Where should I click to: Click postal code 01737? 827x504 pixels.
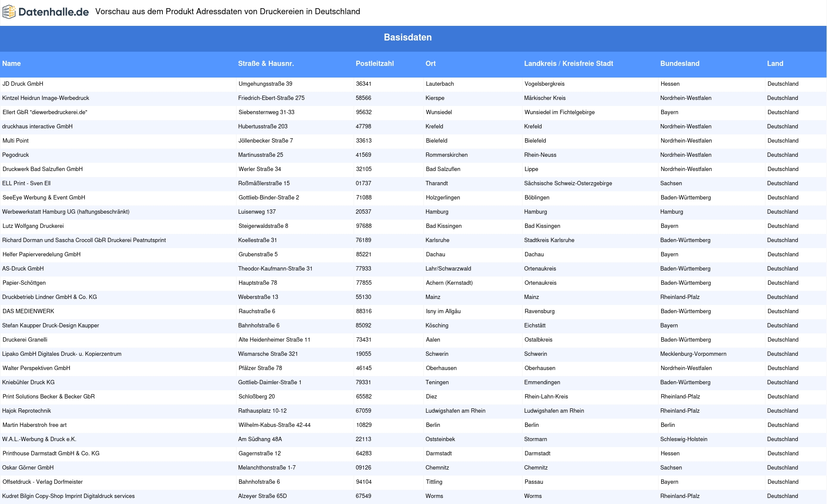point(364,184)
